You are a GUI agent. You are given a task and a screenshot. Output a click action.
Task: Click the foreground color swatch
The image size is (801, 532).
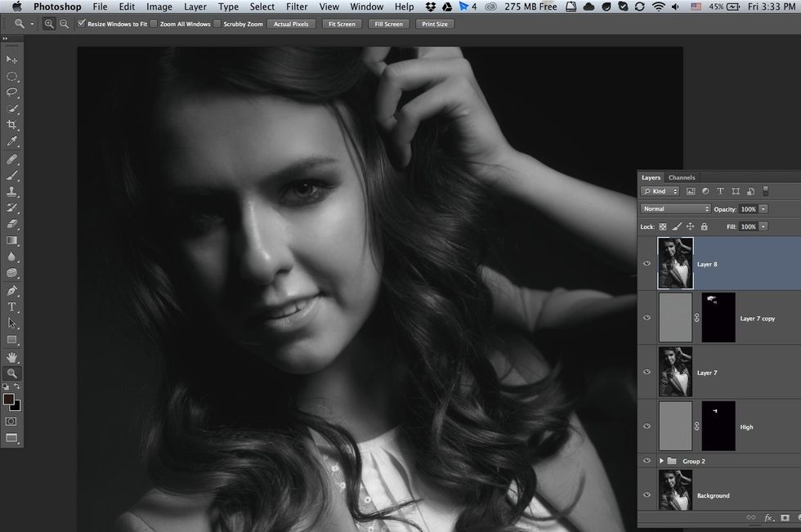pyautogui.click(x=9, y=398)
